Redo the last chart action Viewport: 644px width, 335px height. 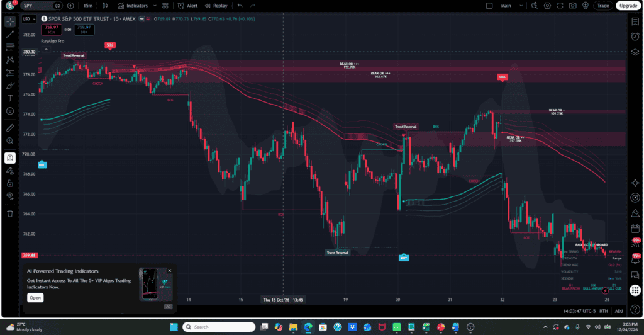click(x=253, y=5)
